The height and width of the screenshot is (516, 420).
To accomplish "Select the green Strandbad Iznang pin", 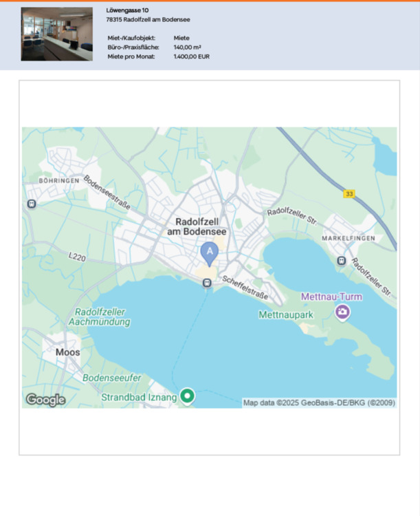I will tap(187, 396).
